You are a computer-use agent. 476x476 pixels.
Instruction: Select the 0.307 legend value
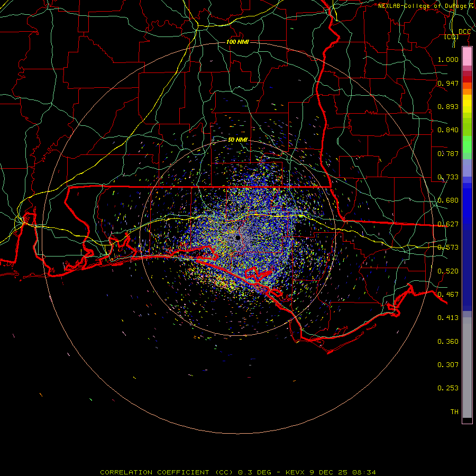(x=448, y=365)
